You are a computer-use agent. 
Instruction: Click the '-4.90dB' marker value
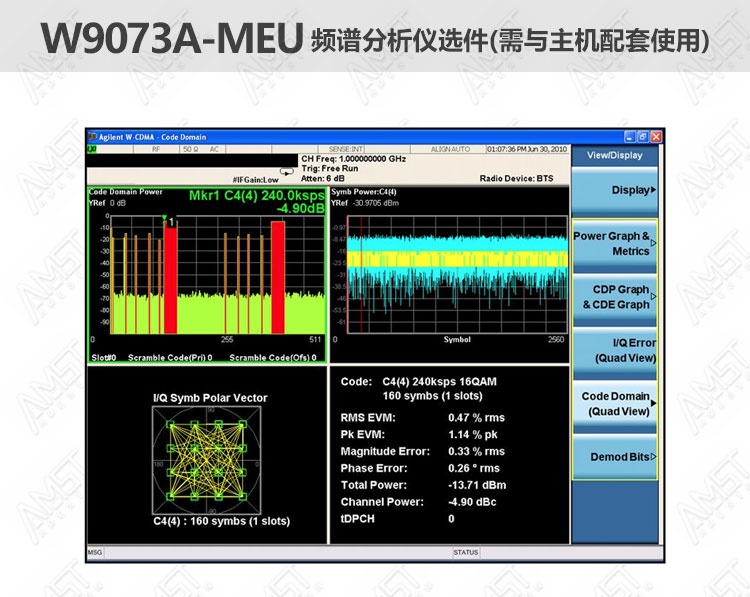[300, 209]
